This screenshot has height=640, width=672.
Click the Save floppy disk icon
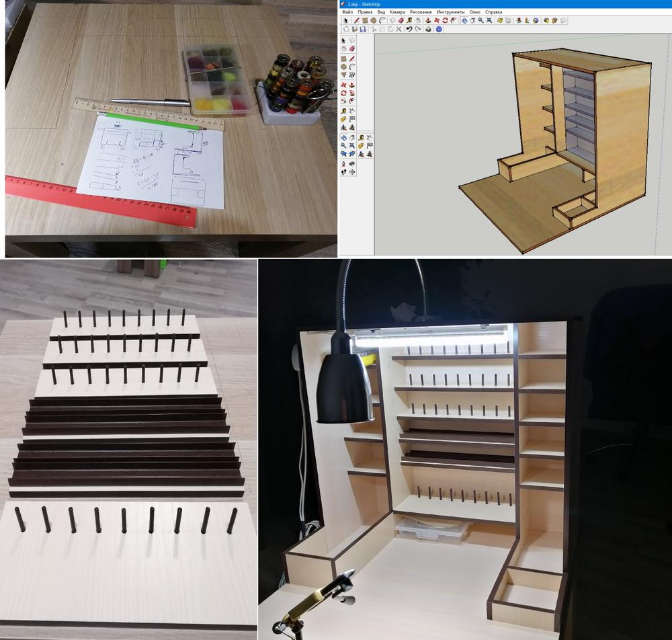(x=364, y=30)
